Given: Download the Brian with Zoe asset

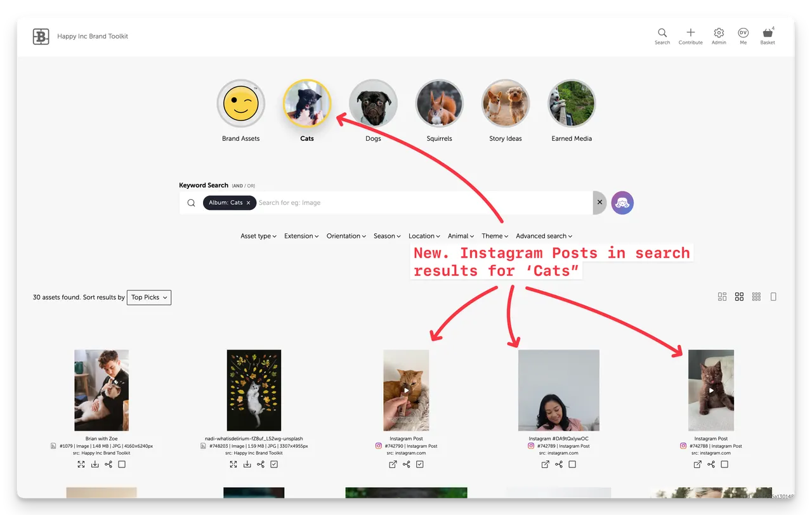Looking at the screenshot, I should point(95,464).
